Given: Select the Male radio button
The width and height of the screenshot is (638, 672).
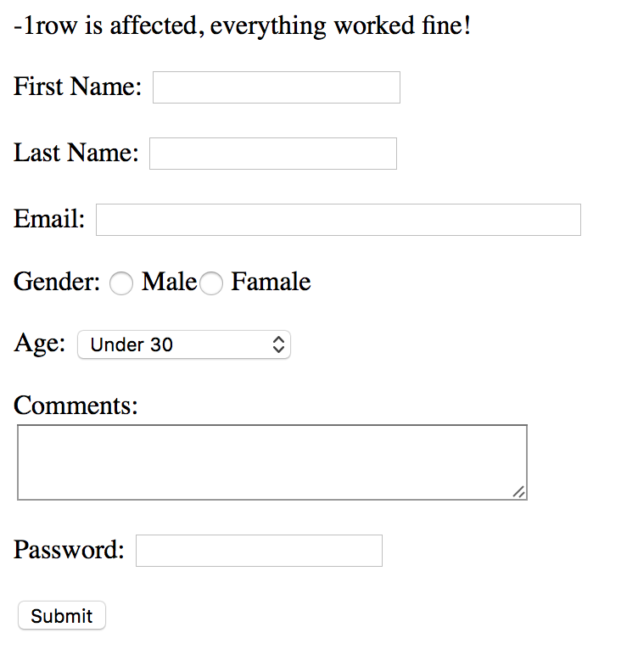Looking at the screenshot, I should (122, 283).
